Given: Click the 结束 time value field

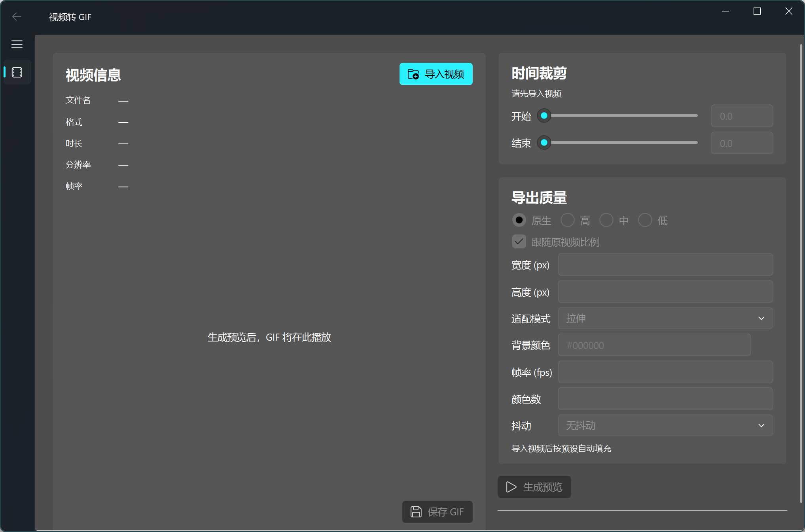Looking at the screenshot, I should point(742,143).
